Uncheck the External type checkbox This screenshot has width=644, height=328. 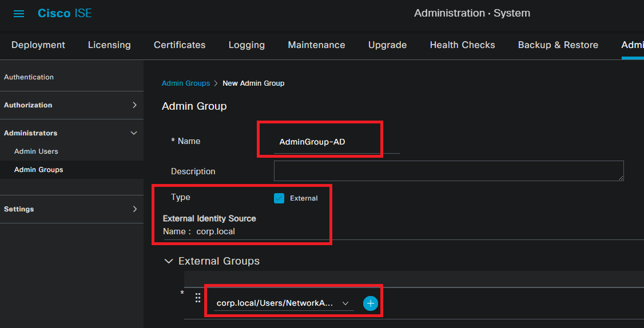point(279,198)
